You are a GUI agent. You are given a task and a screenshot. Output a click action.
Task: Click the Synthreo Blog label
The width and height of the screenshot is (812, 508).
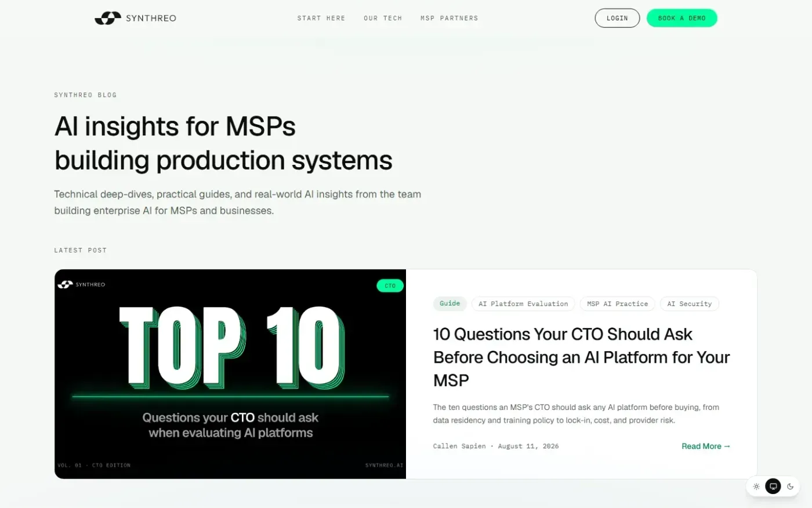click(x=85, y=95)
